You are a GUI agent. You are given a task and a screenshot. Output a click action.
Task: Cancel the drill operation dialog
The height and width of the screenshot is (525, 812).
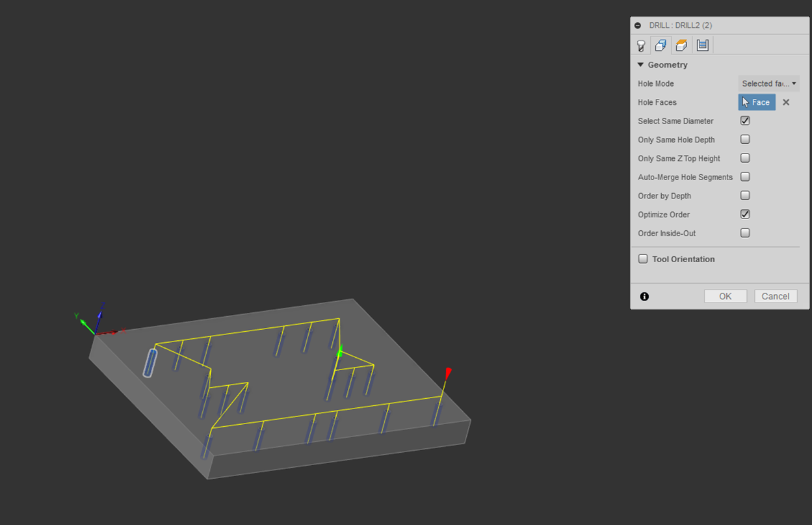[775, 296]
